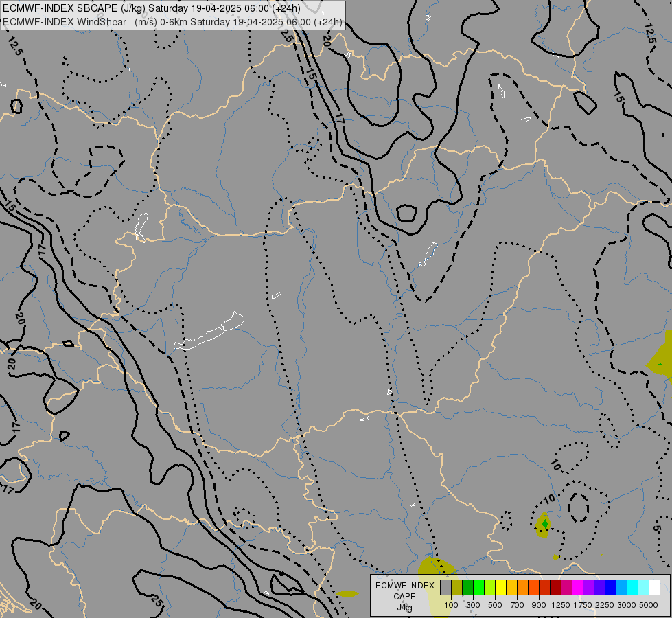This screenshot has height=618, width=672.
Task: Click the small green diamond CAPE patch
Action: (545, 524)
